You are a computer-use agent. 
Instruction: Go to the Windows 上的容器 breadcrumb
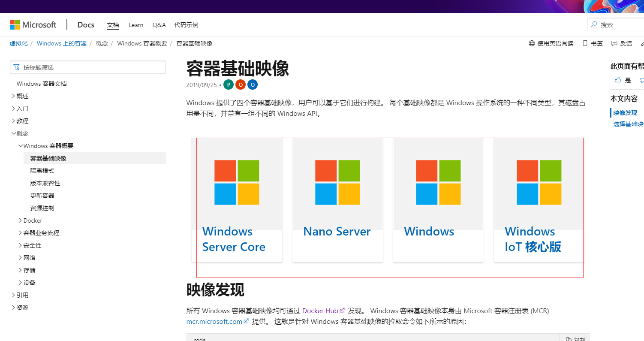coord(62,43)
